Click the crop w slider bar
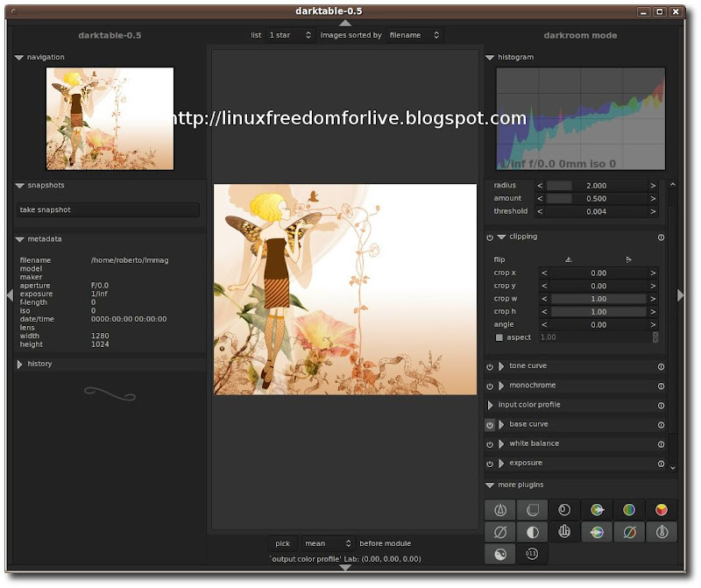Screen dimensions: 701x588 coord(598,299)
